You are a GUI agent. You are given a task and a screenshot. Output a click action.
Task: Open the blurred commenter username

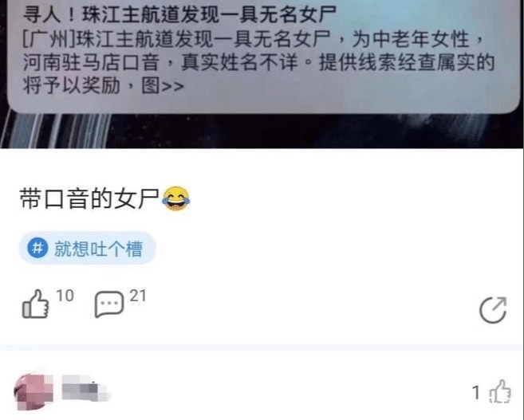pos(85,388)
